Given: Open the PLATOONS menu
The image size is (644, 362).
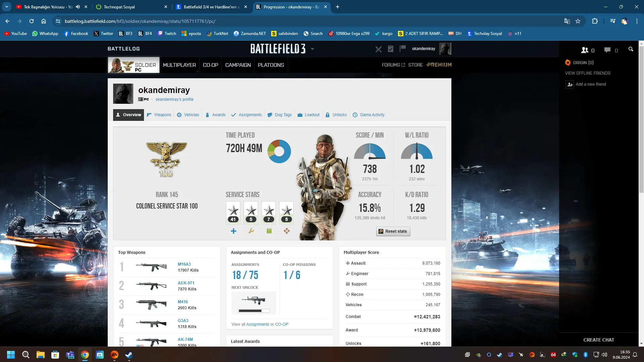Looking at the screenshot, I should point(271,65).
